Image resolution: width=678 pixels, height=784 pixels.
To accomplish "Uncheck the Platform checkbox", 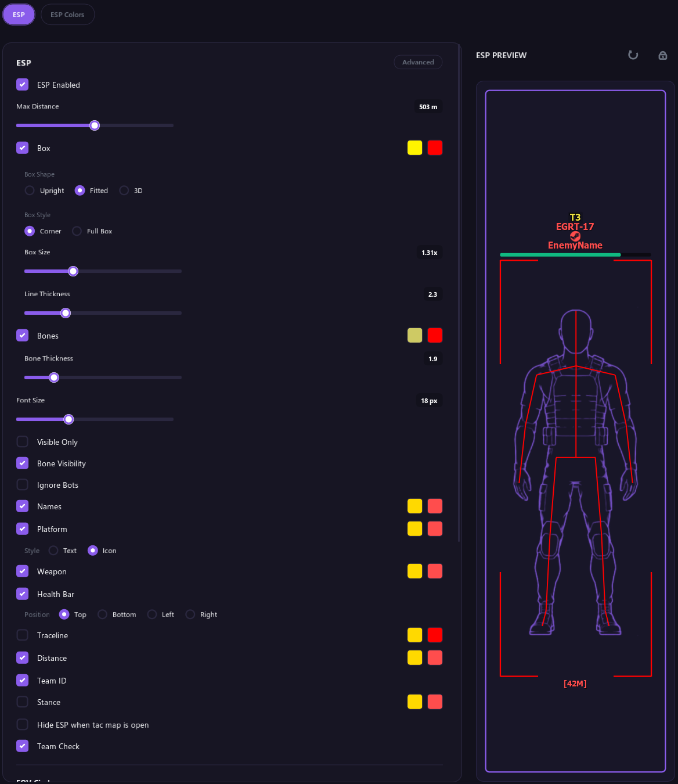I will pos(23,528).
